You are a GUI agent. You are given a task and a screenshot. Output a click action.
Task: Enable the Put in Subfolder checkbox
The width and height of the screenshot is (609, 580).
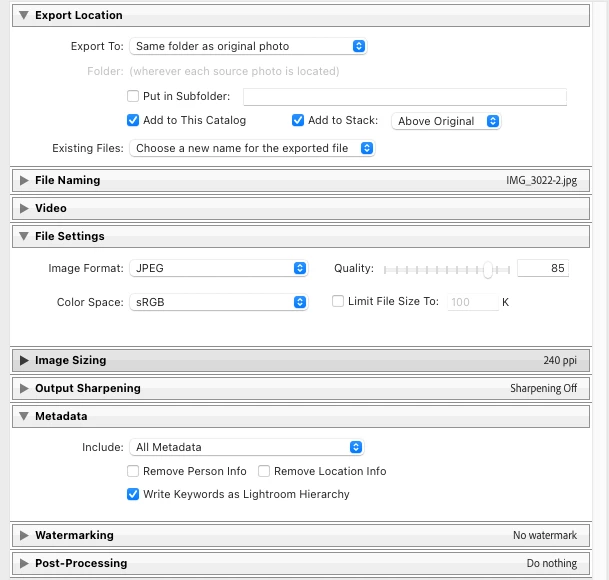tap(133, 96)
